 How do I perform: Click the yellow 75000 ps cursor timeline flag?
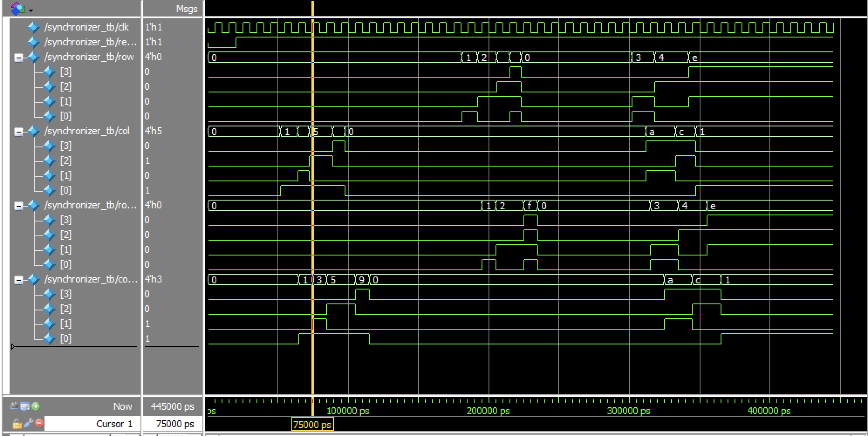tap(312, 425)
